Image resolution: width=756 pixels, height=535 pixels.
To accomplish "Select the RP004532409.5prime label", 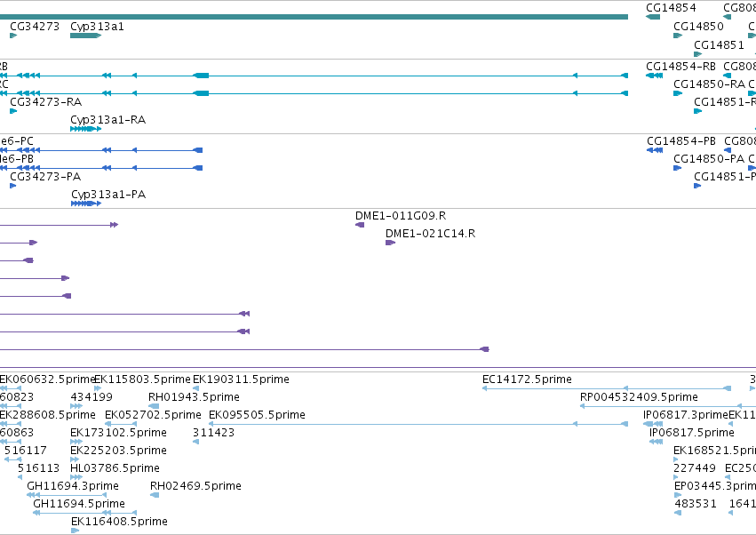I will pos(639,397).
